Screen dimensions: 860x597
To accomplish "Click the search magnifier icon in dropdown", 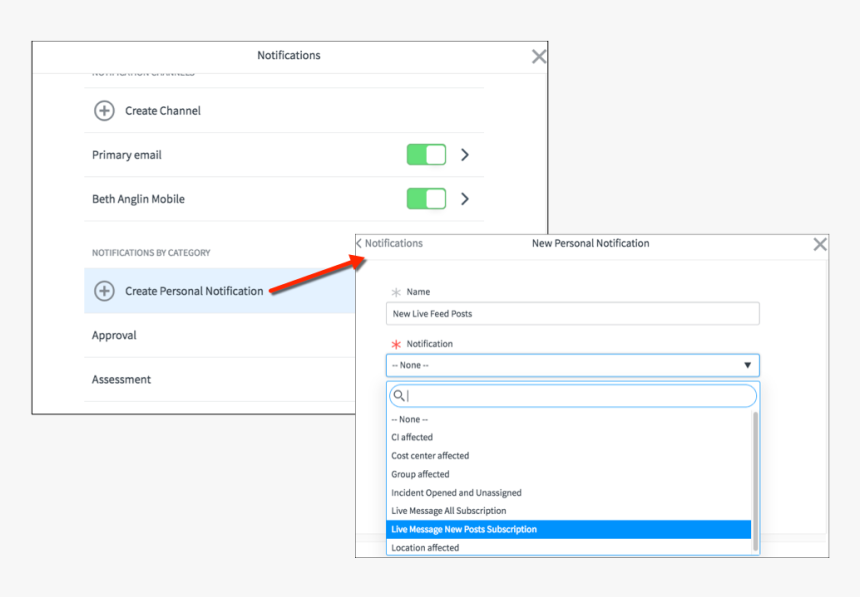I will tap(398, 396).
